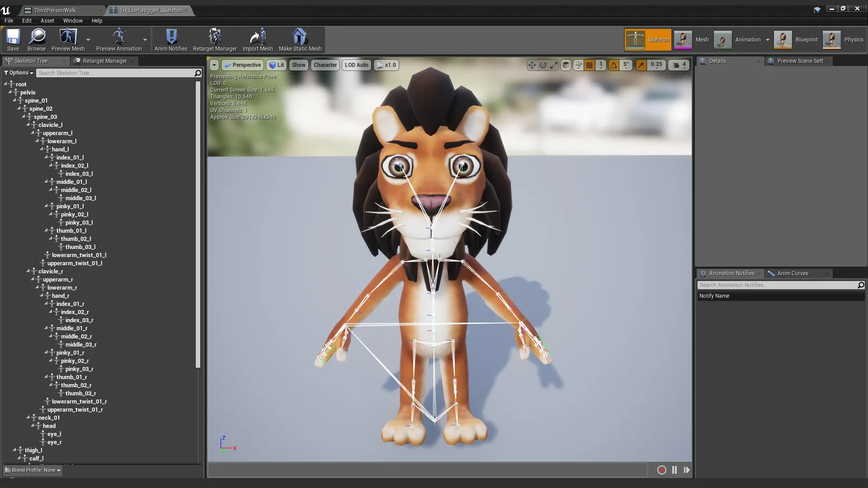Step forward one frame in playback
Screen dimensions: 868x488
tap(687, 470)
